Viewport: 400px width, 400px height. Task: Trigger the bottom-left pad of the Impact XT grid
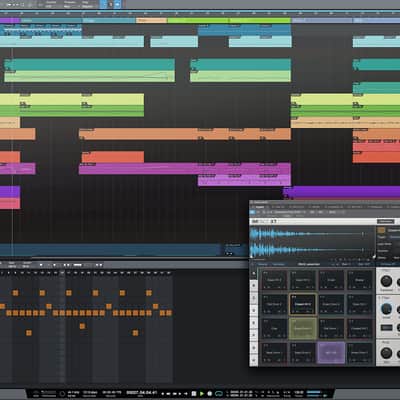coord(274,353)
